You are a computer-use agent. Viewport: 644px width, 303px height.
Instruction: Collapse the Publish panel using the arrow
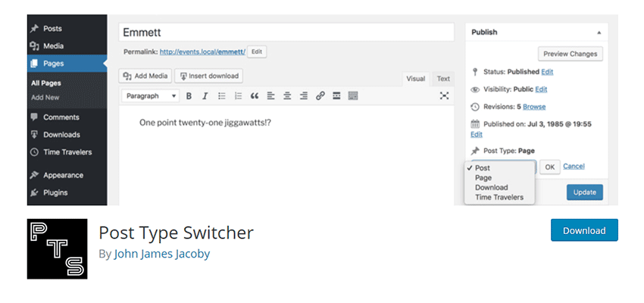[x=598, y=33]
